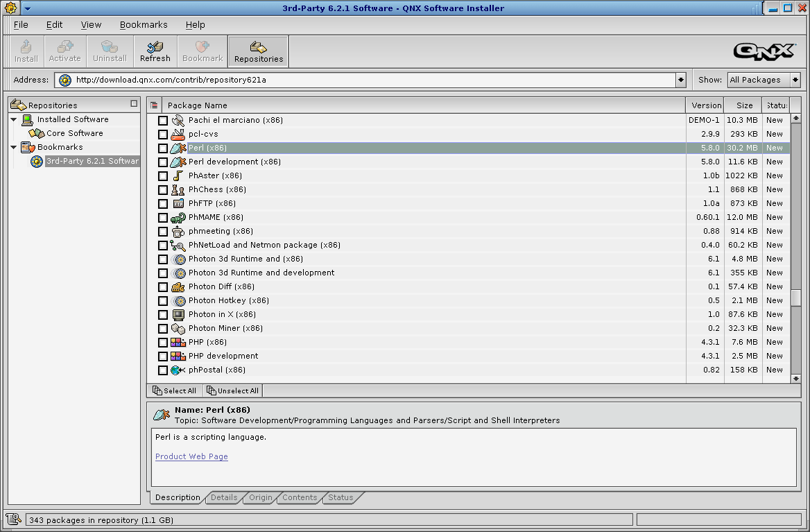Click the PhMAME package icon
Image resolution: width=810 pixels, height=532 pixels.
click(x=178, y=217)
